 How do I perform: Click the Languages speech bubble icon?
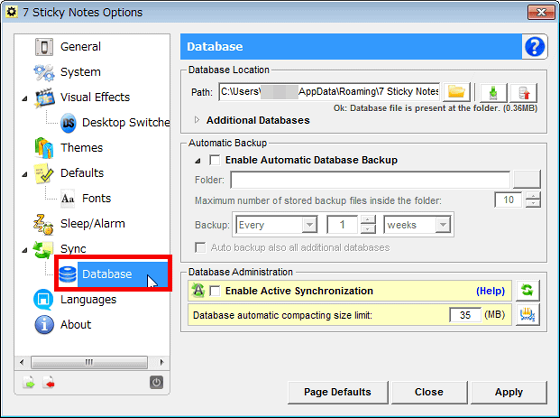point(43,299)
